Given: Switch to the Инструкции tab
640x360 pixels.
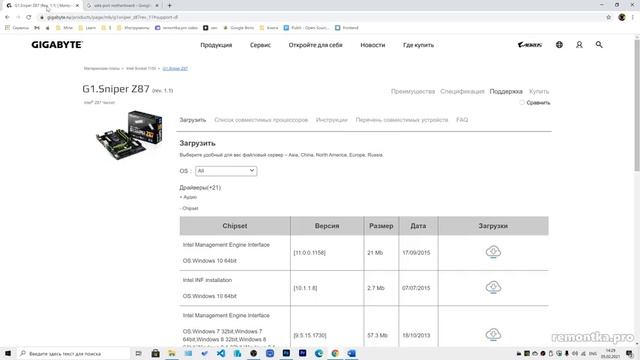Looking at the screenshot, I should [x=331, y=120].
